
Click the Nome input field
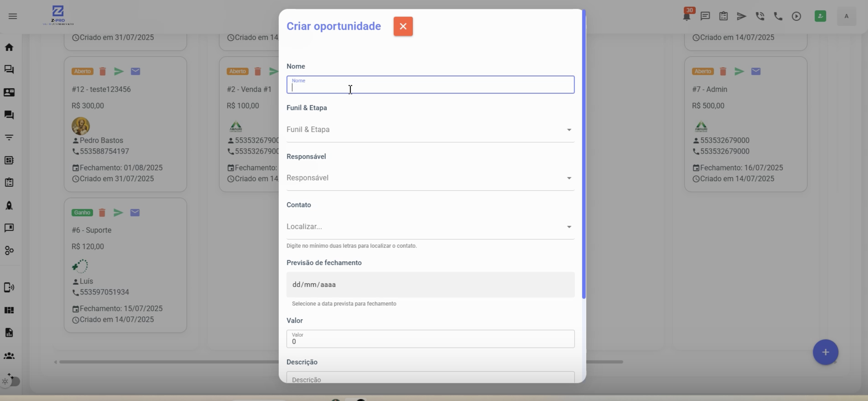point(430,85)
